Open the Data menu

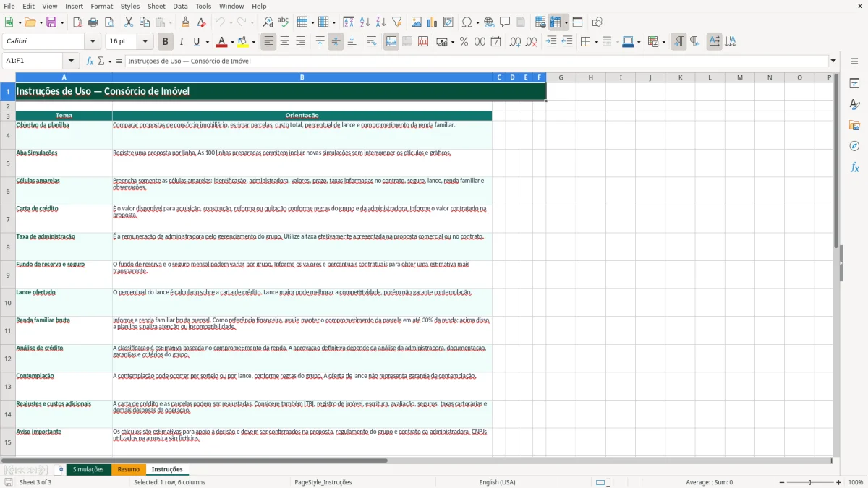pyautogui.click(x=180, y=6)
